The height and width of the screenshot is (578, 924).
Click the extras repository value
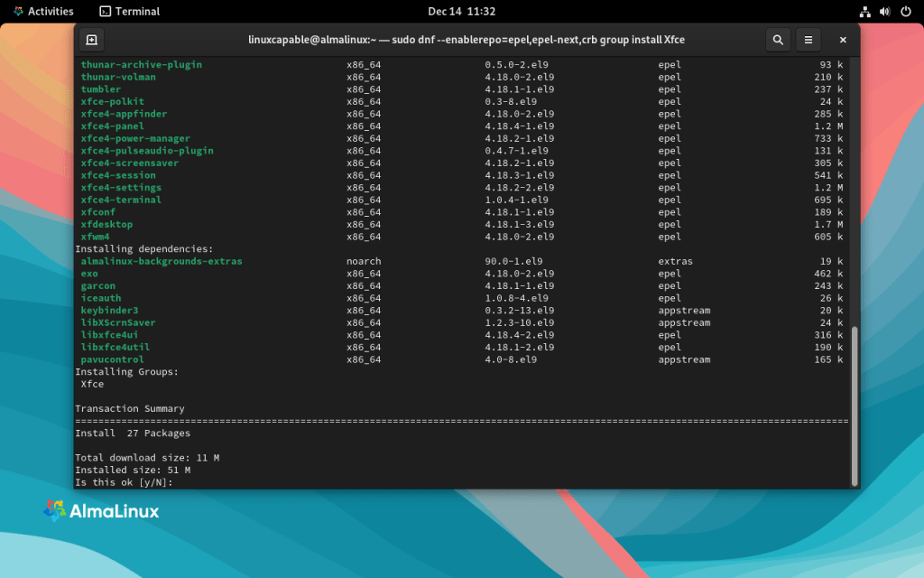675,261
